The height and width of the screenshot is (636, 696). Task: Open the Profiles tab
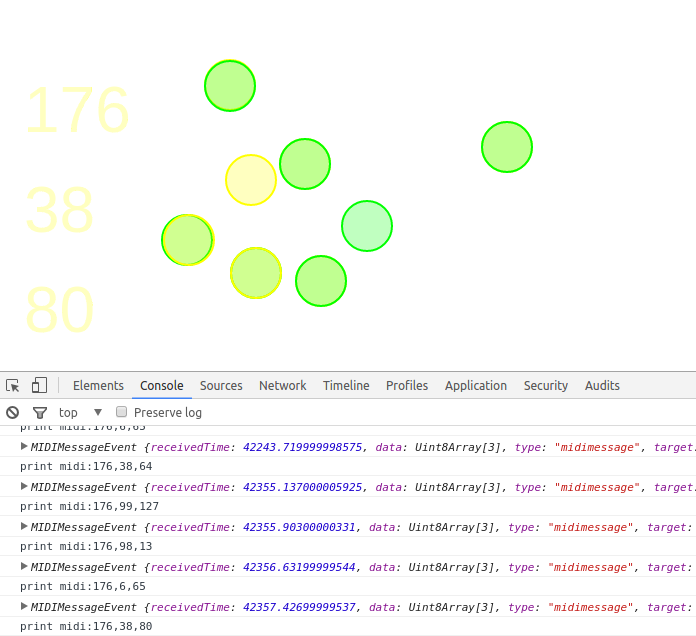pyautogui.click(x=407, y=386)
